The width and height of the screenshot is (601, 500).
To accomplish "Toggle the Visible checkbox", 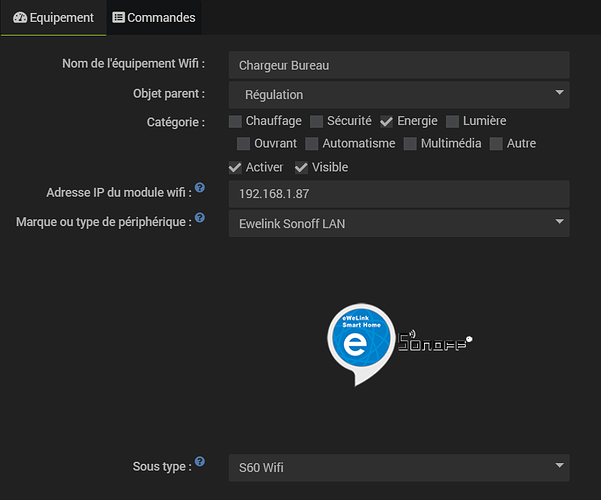I will pos(302,167).
